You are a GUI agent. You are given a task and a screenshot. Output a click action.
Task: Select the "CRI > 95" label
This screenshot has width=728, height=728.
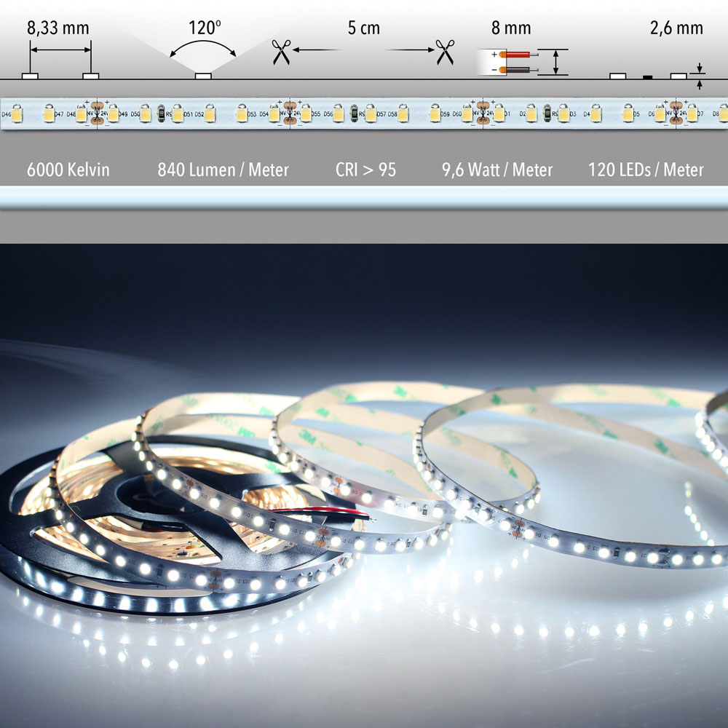coord(365,170)
